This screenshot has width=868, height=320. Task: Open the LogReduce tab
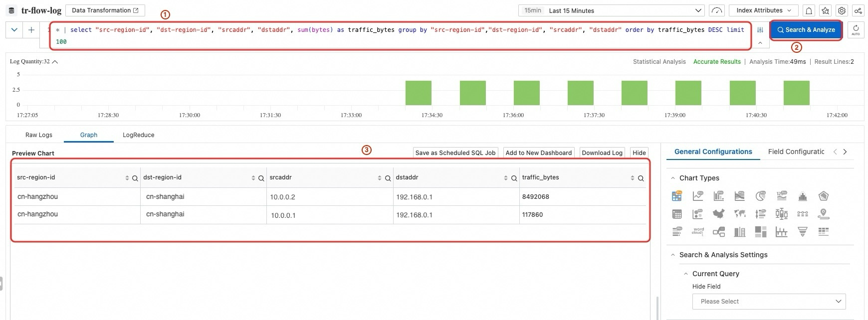tap(139, 135)
